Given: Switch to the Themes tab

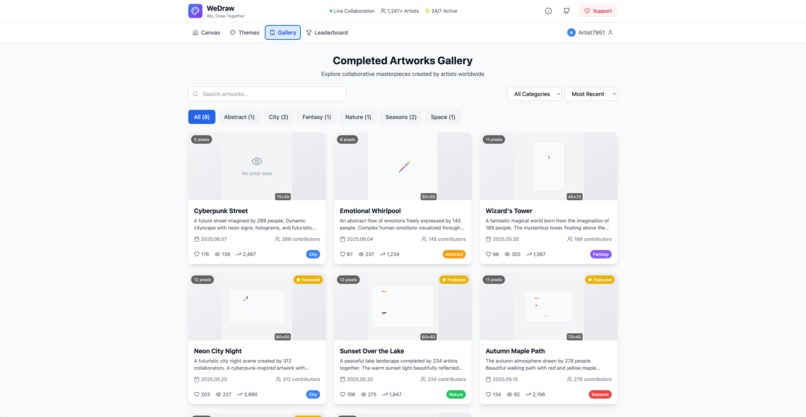Looking at the screenshot, I should 245,32.
